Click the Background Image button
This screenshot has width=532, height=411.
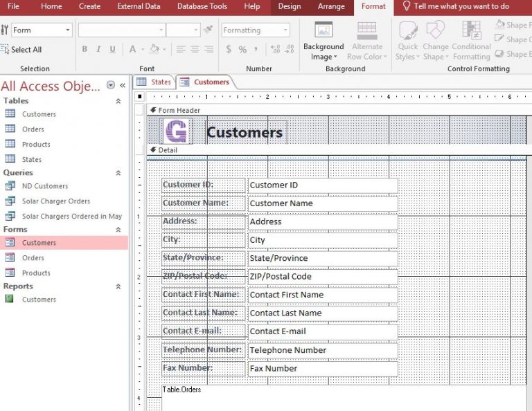(x=323, y=42)
